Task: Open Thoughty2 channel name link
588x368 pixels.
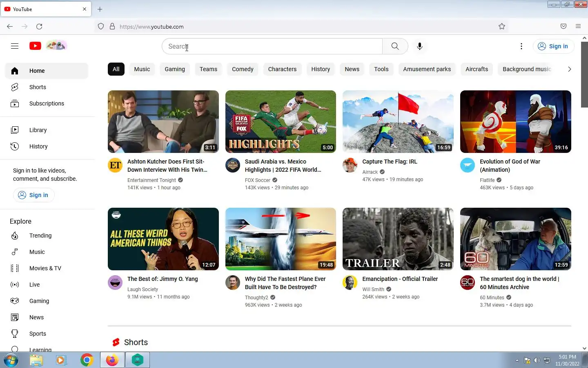Action: point(256,298)
